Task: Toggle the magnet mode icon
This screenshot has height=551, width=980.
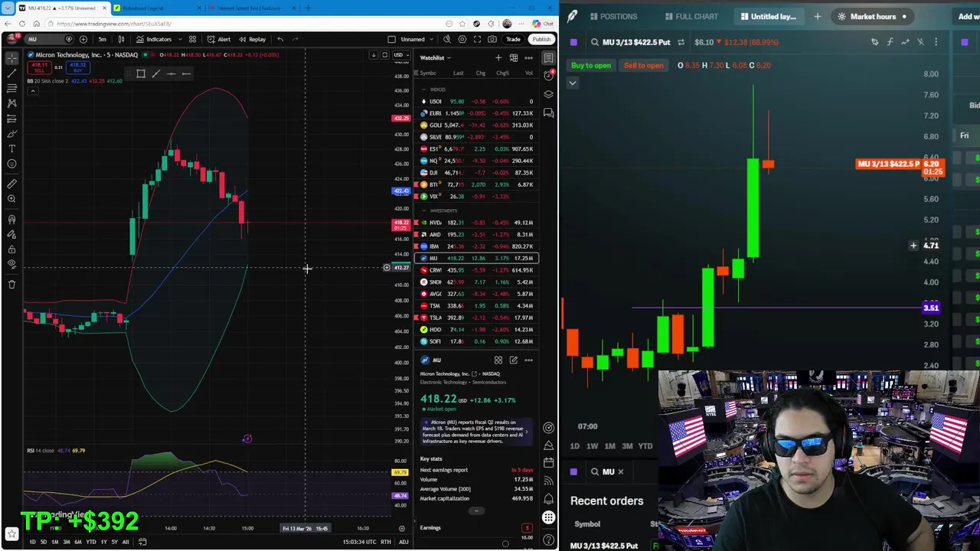Action: (x=11, y=220)
